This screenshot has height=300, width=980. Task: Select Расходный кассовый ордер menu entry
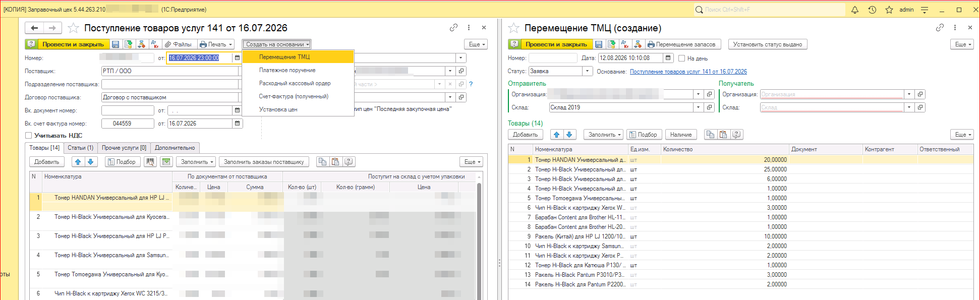click(x=298, y=83)
